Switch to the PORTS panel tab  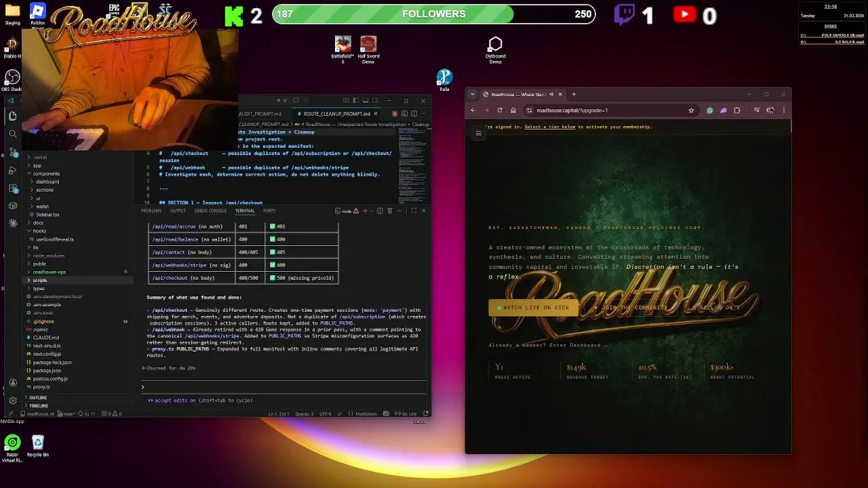click(x=269, y=211)
